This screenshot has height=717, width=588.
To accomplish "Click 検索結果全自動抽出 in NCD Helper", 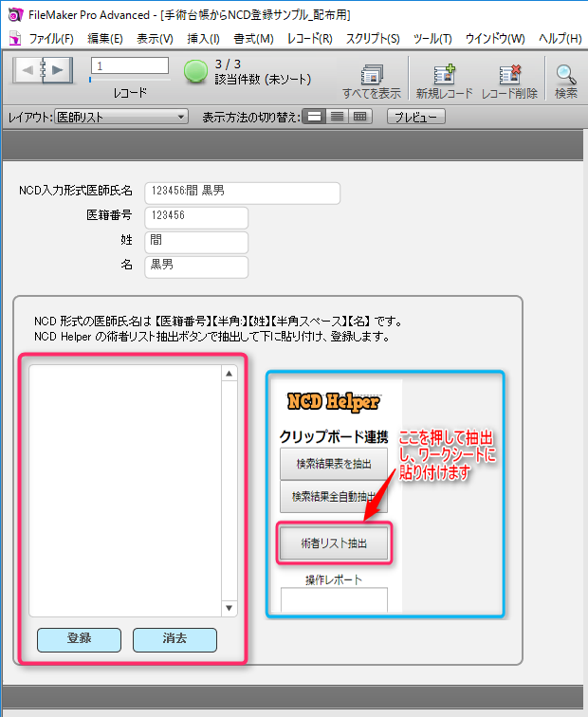I will pyautogui.click(x=334, y=497).
